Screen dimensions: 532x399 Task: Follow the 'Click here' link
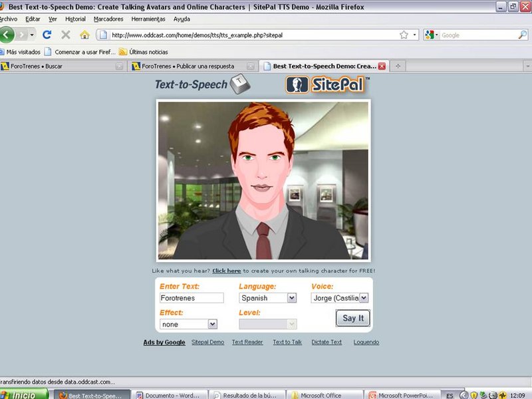(227, 271)
